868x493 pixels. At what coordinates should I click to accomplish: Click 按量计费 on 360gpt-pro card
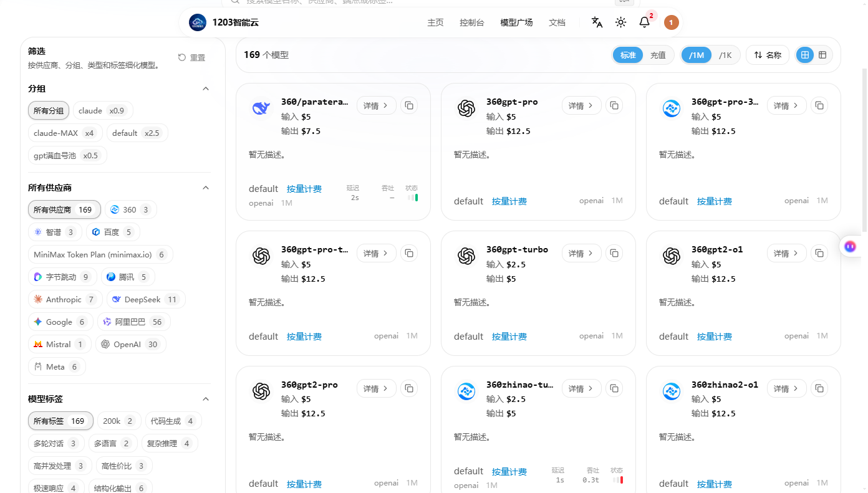click(x=509, y=201)
